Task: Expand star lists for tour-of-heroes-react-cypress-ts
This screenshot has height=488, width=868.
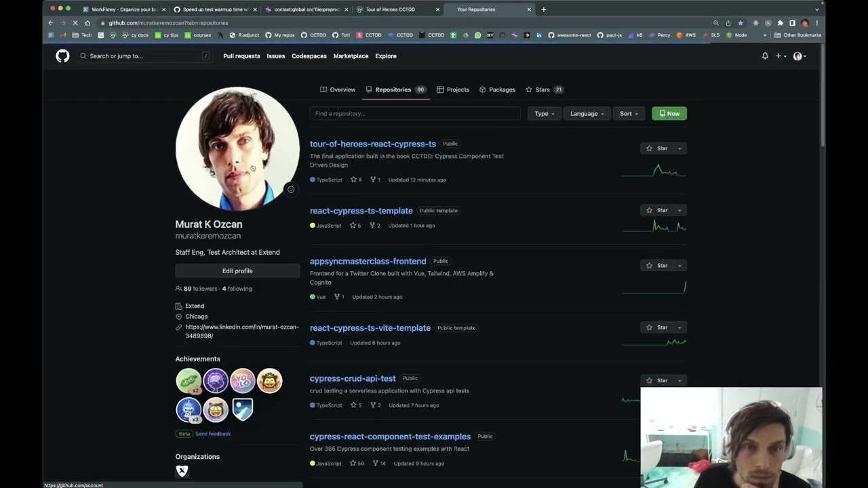Action: (679, 148)
